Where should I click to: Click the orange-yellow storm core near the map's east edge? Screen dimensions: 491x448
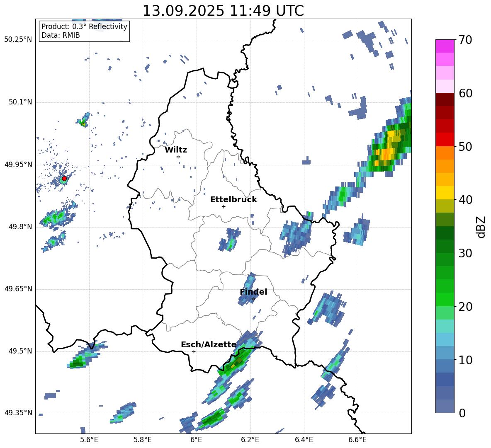click(x=385, y=154)
